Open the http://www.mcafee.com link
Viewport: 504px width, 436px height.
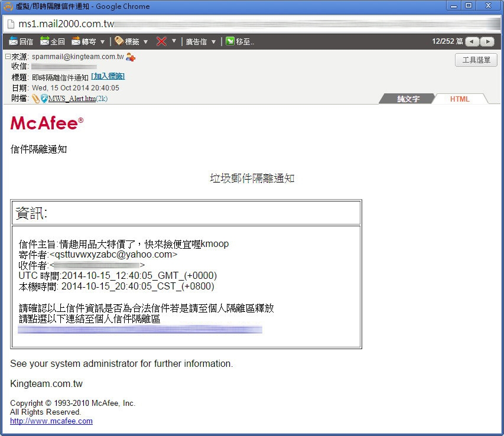pos(51,421)
